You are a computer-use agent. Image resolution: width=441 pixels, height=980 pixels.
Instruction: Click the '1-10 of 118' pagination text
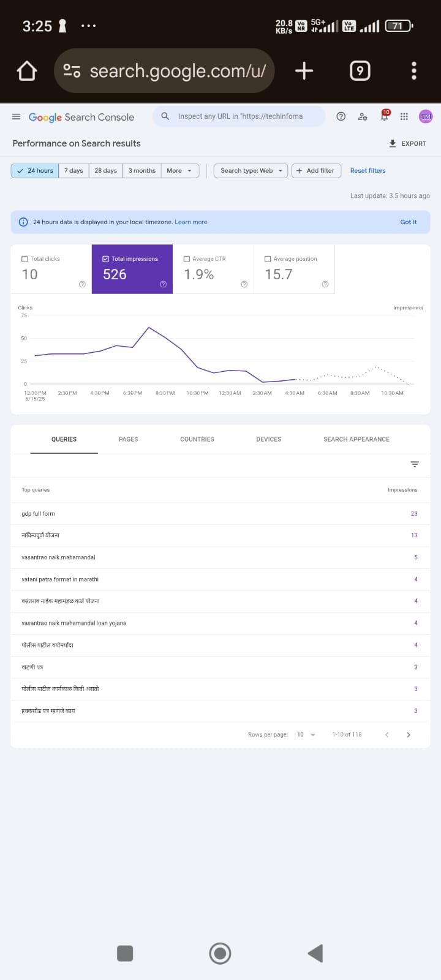(347, 734)
